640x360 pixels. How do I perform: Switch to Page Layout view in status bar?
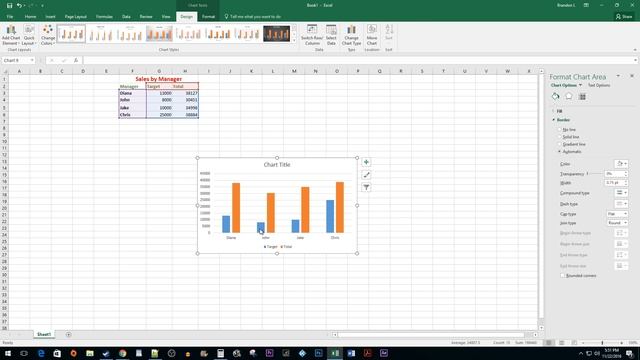pyautogui.click(x=562, y=342)
